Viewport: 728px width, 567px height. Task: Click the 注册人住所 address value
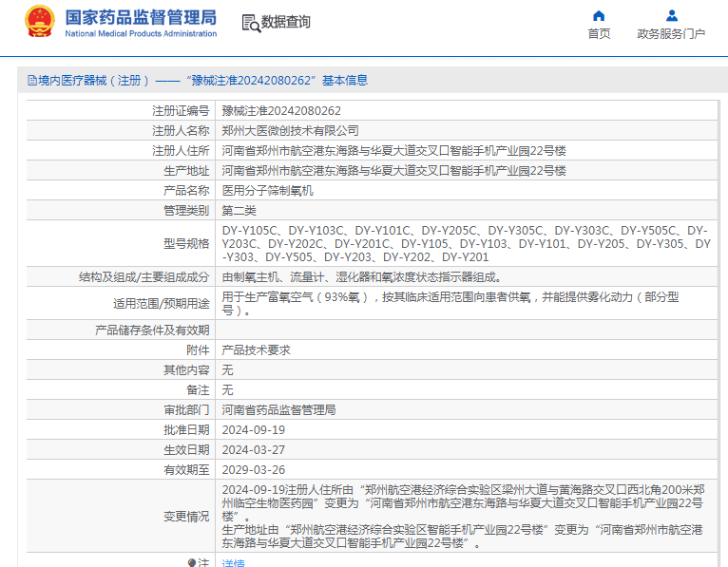(x=393, y=151)
